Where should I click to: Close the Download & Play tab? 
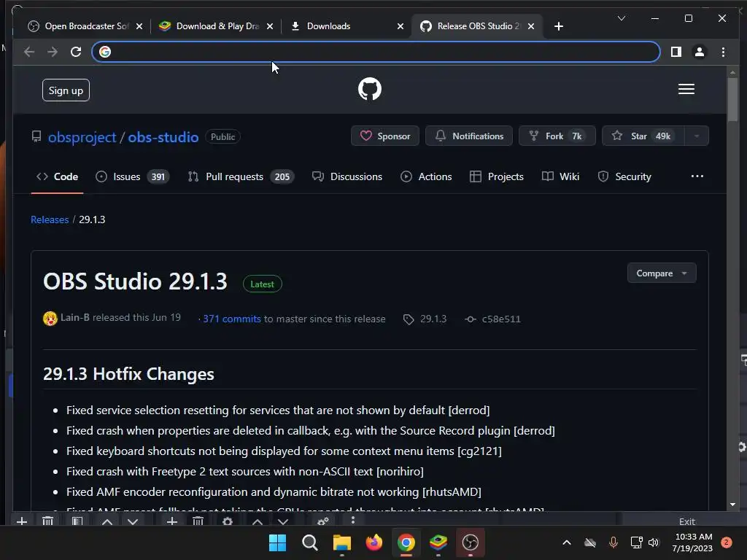tap(270, 26)
